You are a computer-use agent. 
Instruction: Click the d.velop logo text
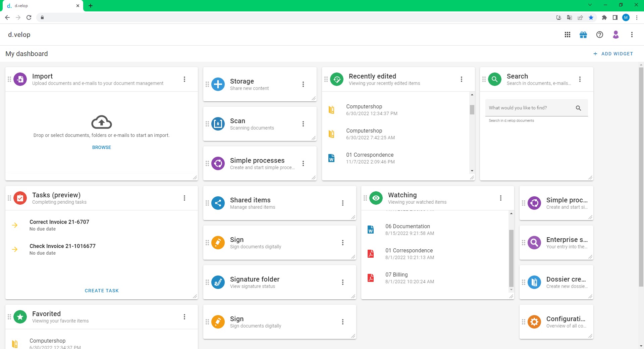19,35
